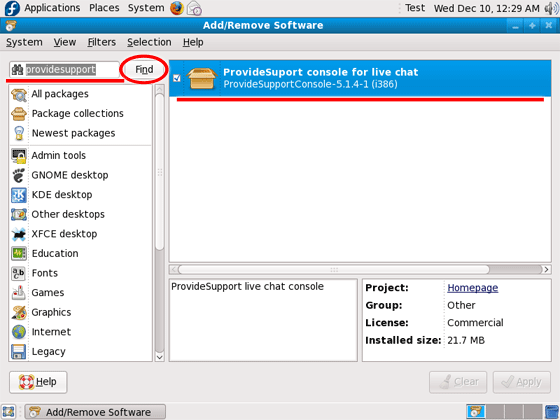The height and width of the screenshot is (420, 560).
Task: Click the clock showing Wed Dec 10
Action: [x=486, y=8]
